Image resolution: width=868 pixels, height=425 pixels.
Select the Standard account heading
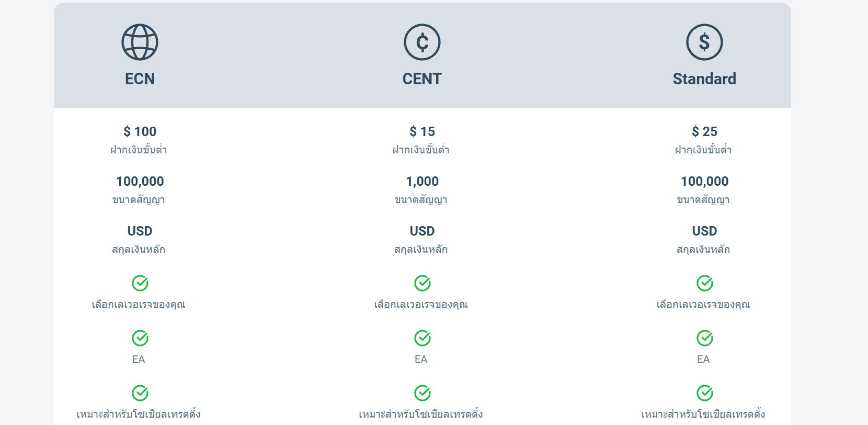[x=704, y=79]
